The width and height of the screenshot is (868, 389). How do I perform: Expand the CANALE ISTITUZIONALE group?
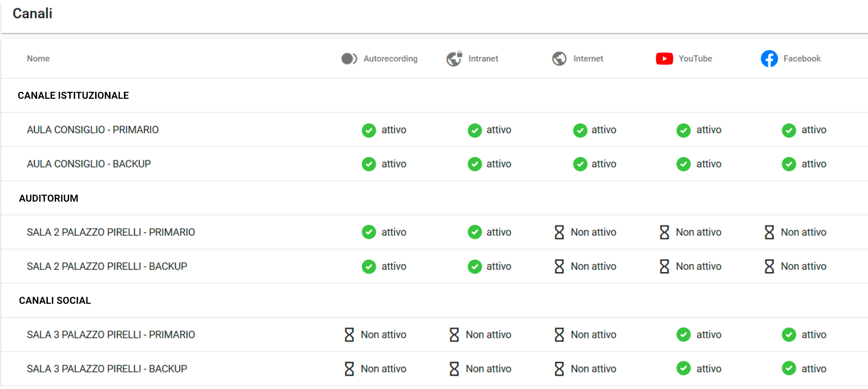click(x=73, y=96)
